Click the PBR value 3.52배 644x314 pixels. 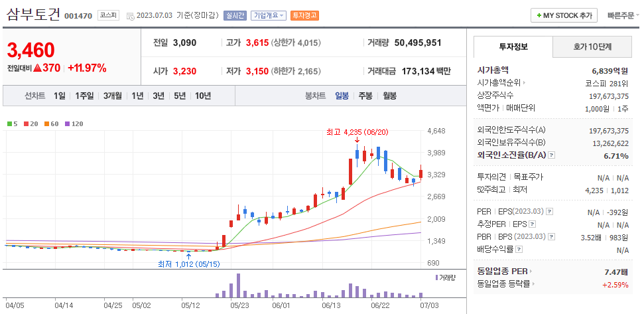pos(590,237)
